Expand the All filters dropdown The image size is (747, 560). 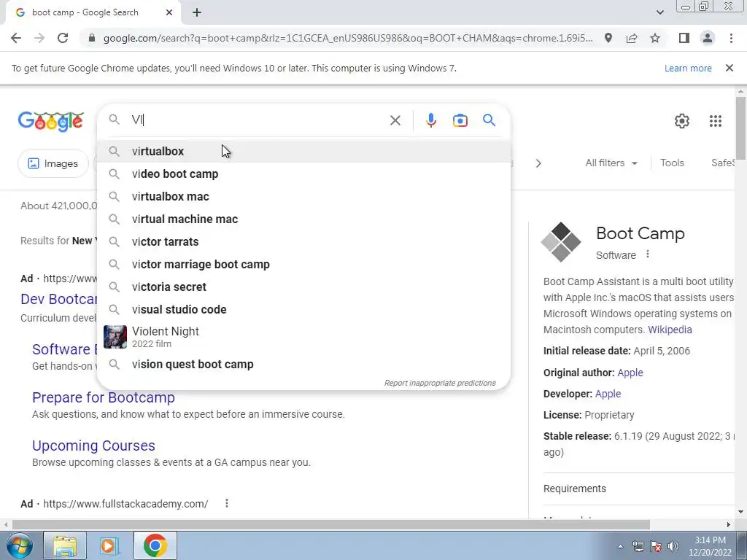tap(611, 163)
